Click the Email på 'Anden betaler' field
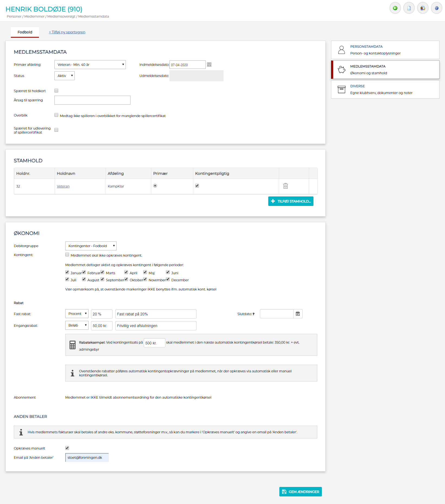Viewport: 445px width, 504px height. 87,458
